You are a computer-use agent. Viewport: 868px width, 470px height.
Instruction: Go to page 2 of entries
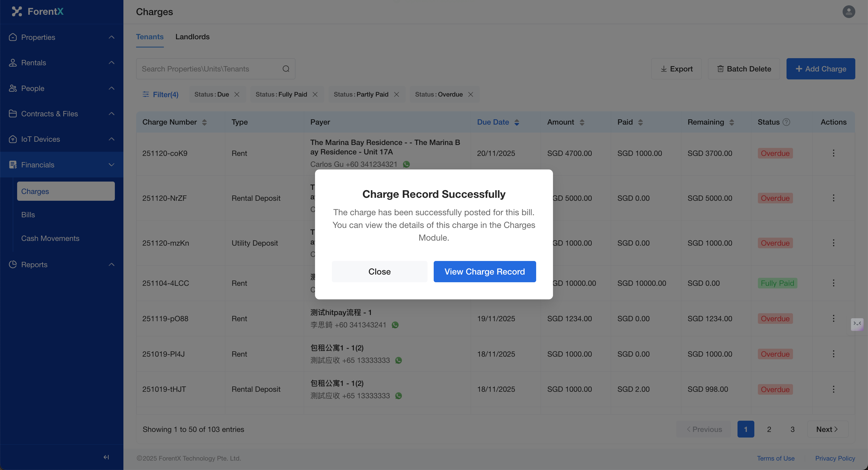click(769, 429)
